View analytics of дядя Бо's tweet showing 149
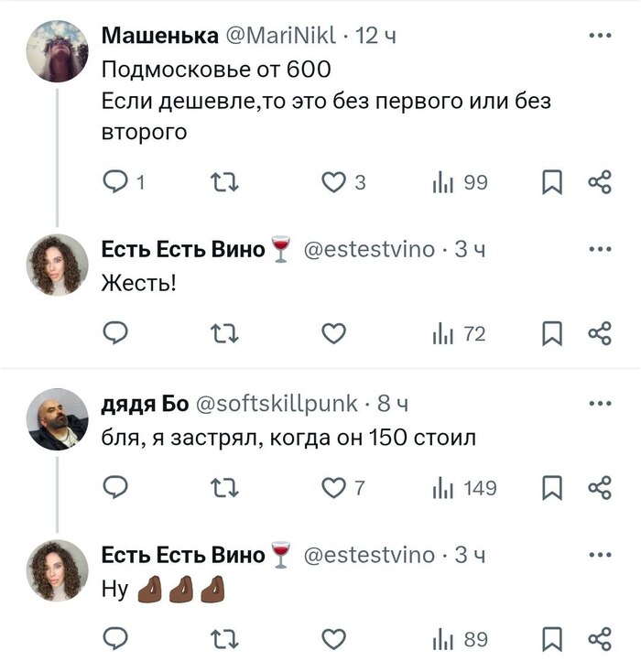The height and width of the screenshot is (672, 641). 464,487
